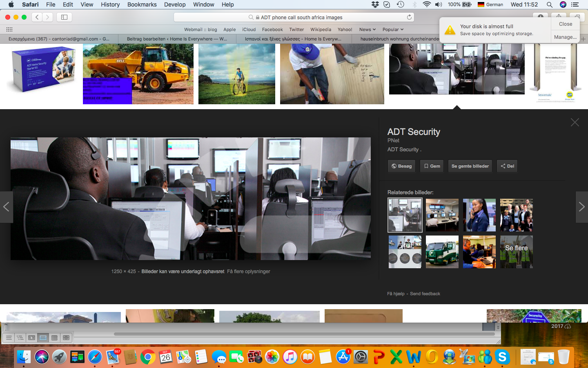Viewport: 588px width, 368px height.
Task: Open the History menu
Action: pos(110,4)
